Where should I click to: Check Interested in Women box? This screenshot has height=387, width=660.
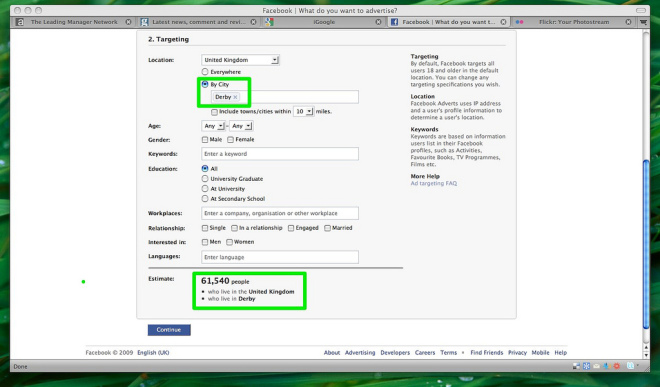[x=229, y=242]
